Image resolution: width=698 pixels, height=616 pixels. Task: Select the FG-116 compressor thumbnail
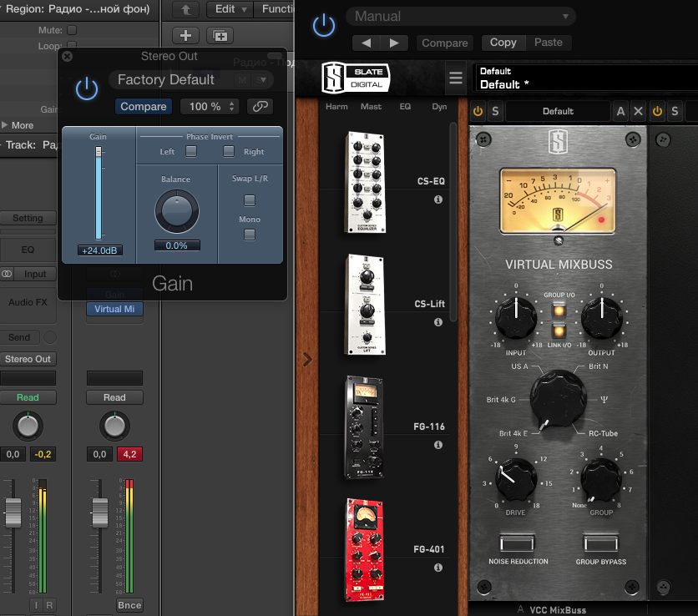365,427
